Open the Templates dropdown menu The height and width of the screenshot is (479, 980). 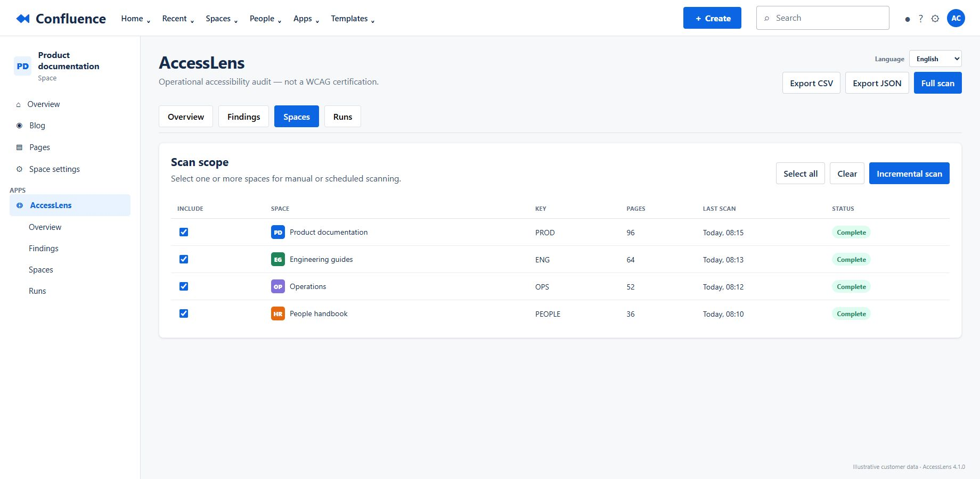tap(353, 19)
